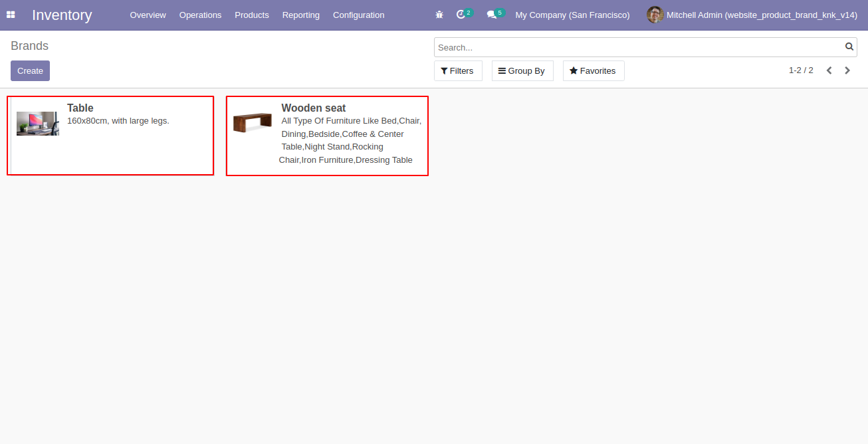Click the 160x80cm, with large legs description
This screenshot has width=868, height=444.
[118, 120]
